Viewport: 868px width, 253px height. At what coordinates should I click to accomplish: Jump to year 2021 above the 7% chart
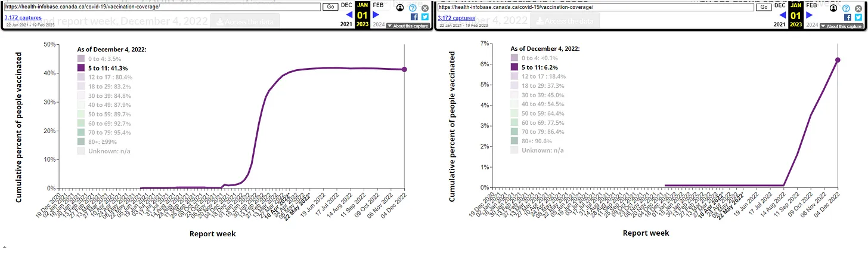point(780,25)
